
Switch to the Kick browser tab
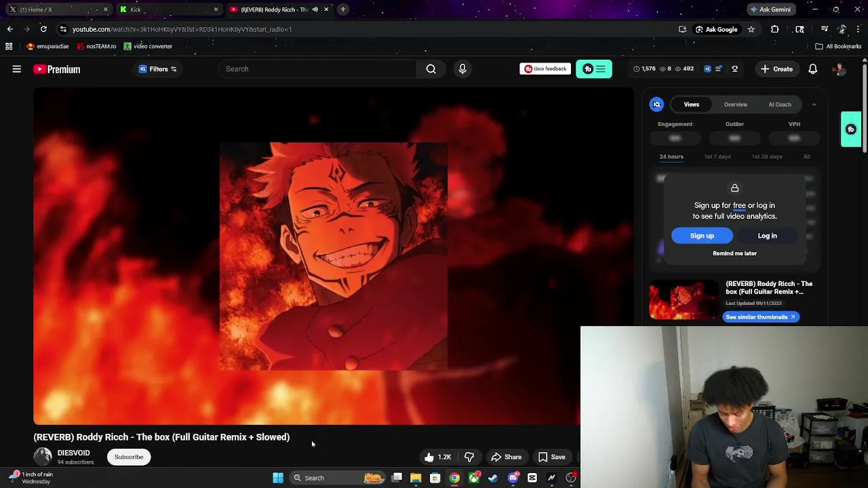click(x=168, y=9)
